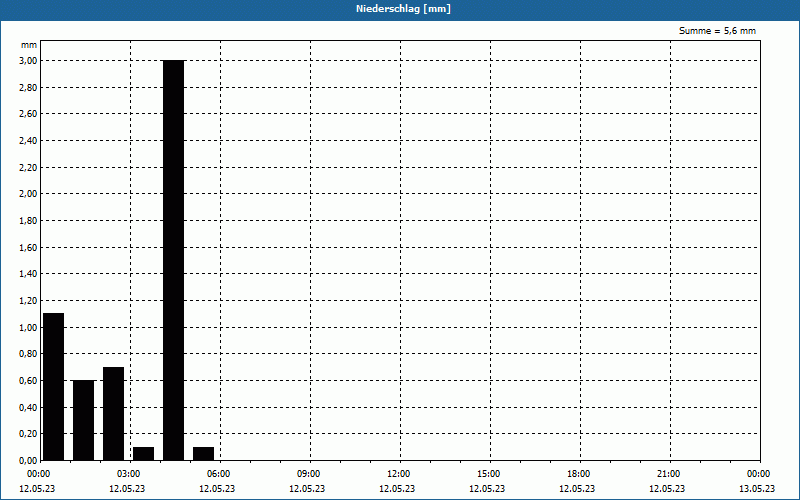Click the second bar reaching 0,60
This screenshot has width=800, height=500.
point(84,420)
